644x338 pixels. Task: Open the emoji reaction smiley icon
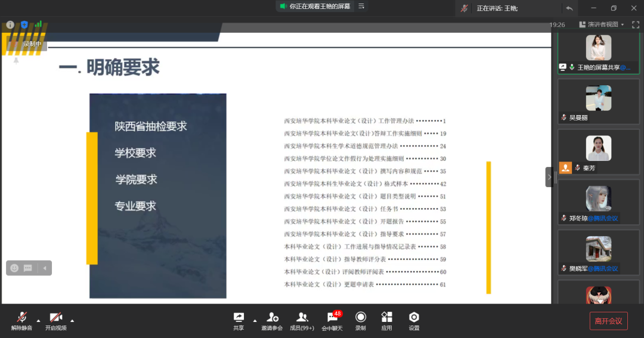click(15, 268)
